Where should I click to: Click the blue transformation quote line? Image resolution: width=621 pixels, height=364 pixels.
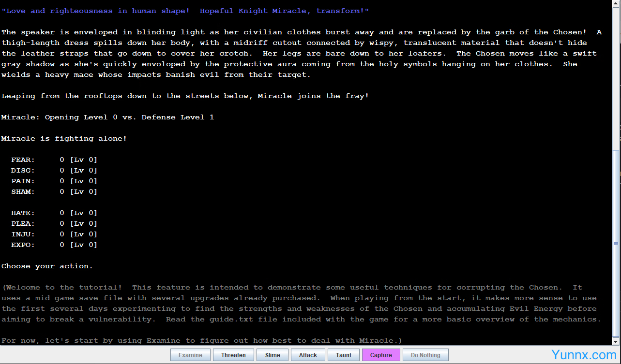click(185, 11)
